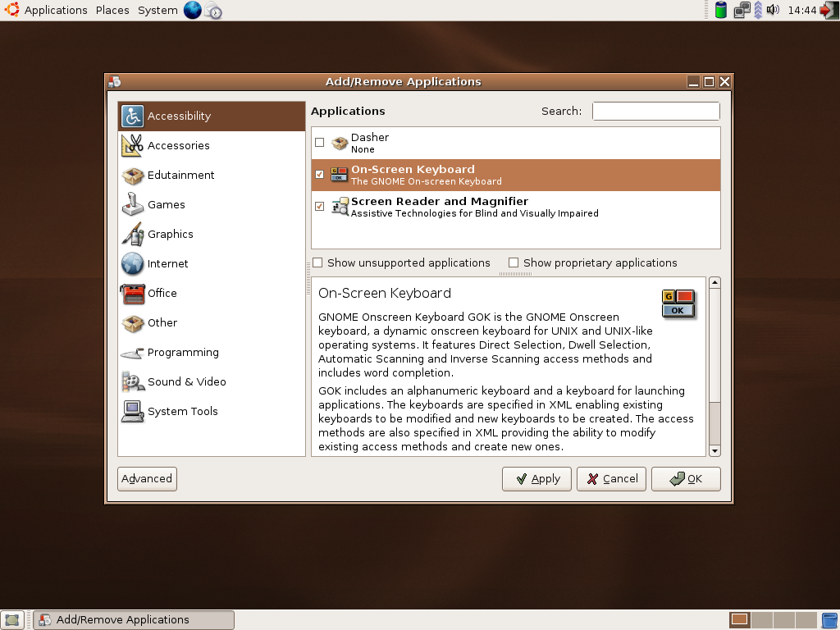Select the Other category box icon
This screenshot has width=840, height=630.
[x=132, y=323]
